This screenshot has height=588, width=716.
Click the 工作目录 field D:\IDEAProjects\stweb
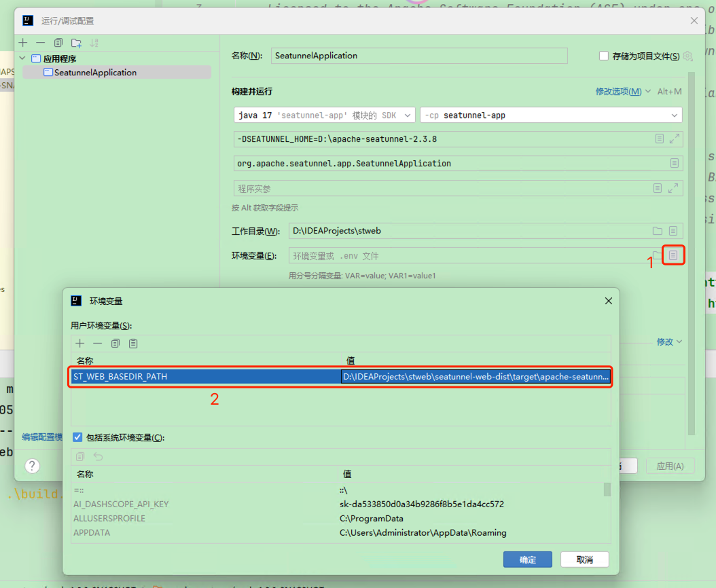486,231
